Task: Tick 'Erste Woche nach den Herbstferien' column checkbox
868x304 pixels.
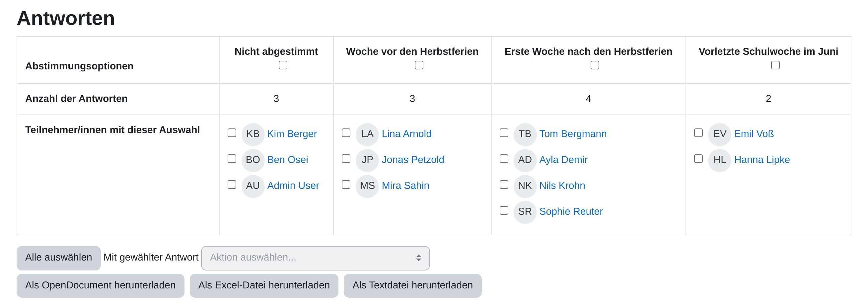Action: coord(595,65)
